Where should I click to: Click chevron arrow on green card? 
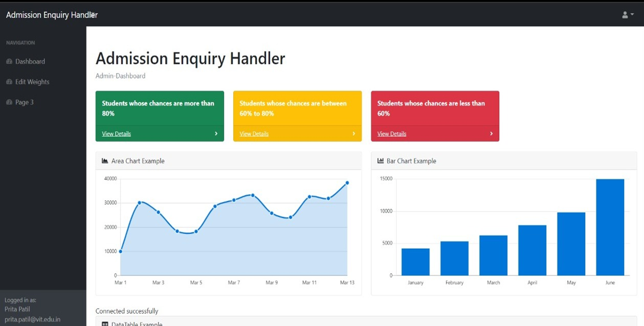(x=216, y=134)
